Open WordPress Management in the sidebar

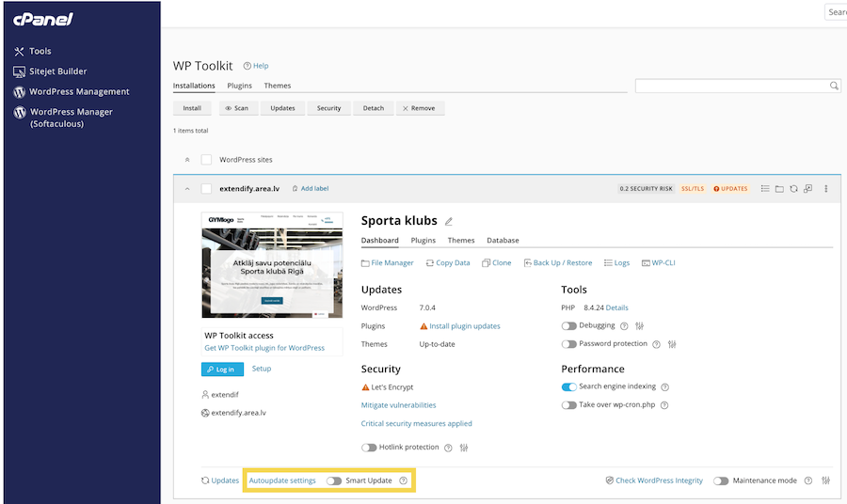coord(72,92)
